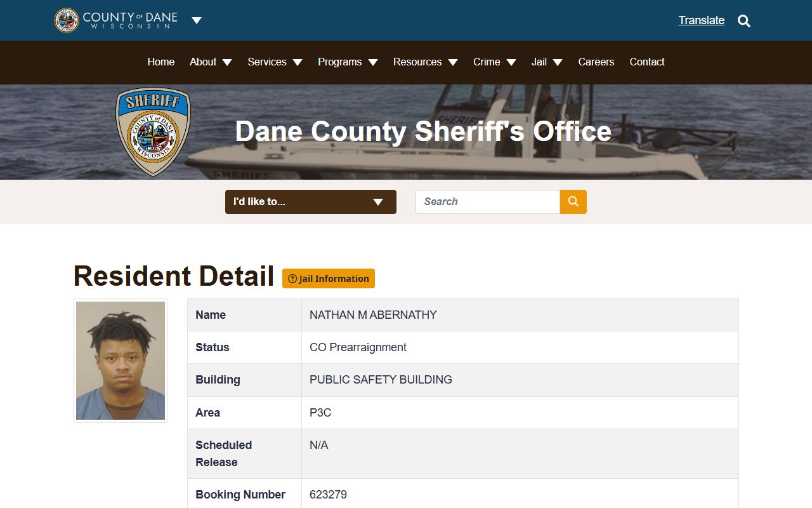Click the Resident Detail heading
The image size is (812, 508).
click(x=174, y=276)
